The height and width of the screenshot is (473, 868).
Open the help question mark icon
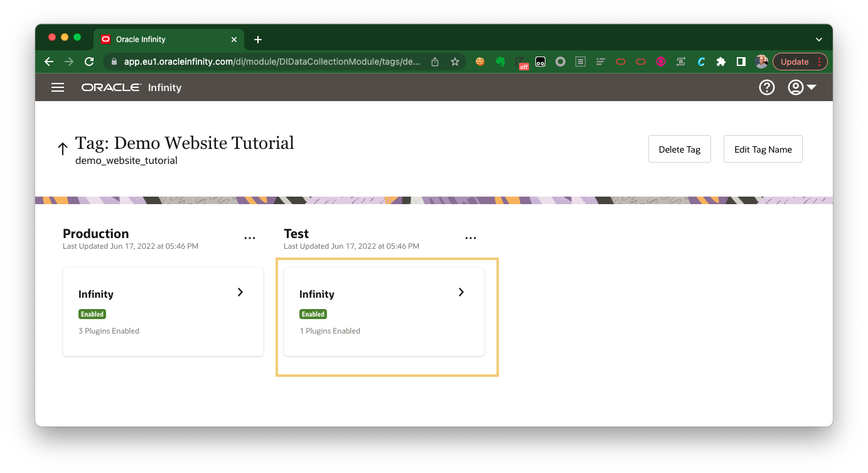pos(767,87)
